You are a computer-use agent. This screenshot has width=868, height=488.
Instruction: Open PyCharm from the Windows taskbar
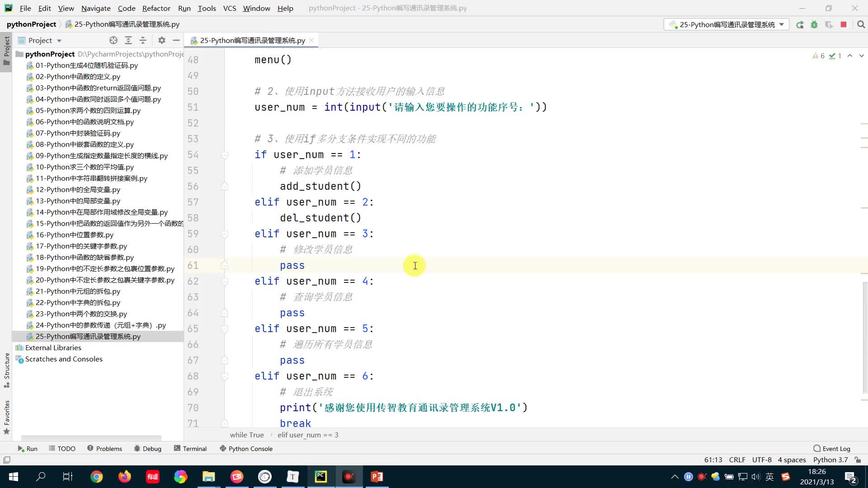tap(321, 477)
